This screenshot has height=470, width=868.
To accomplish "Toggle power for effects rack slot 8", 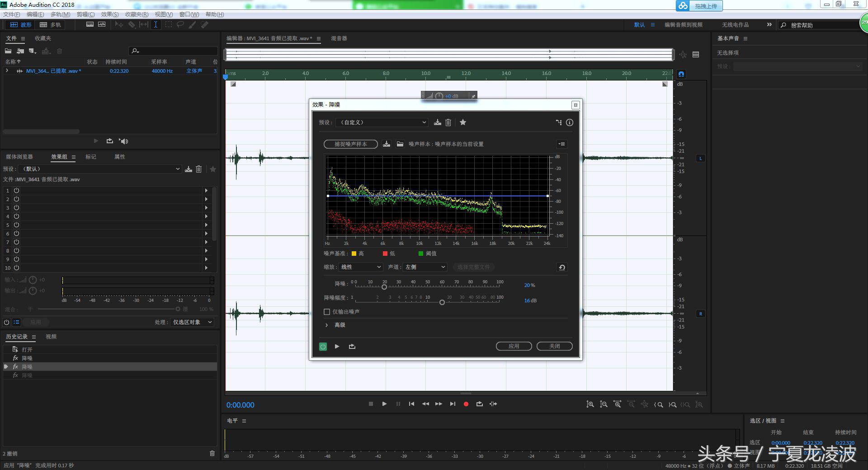I will (16, 251).
